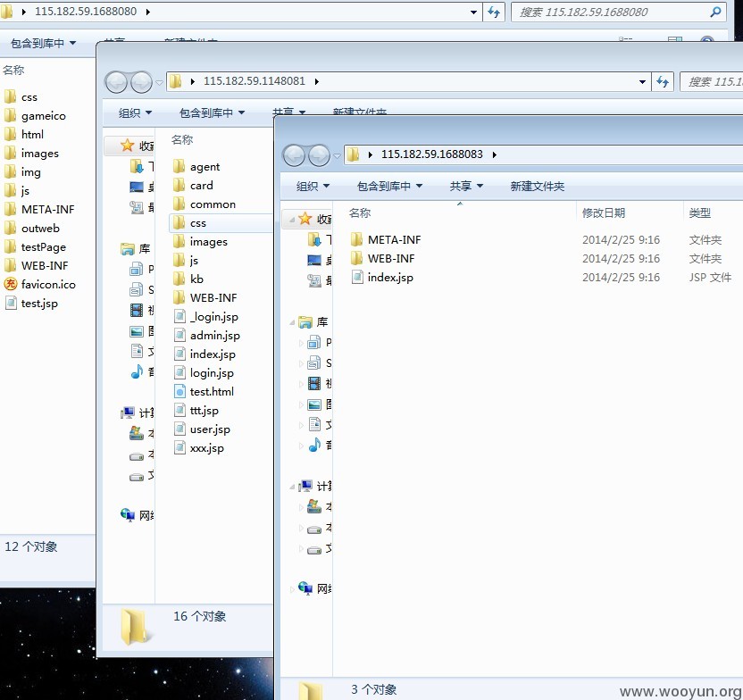Select card folder in 8081 window
Screen dimensions: 743x700
click(193, 185)
